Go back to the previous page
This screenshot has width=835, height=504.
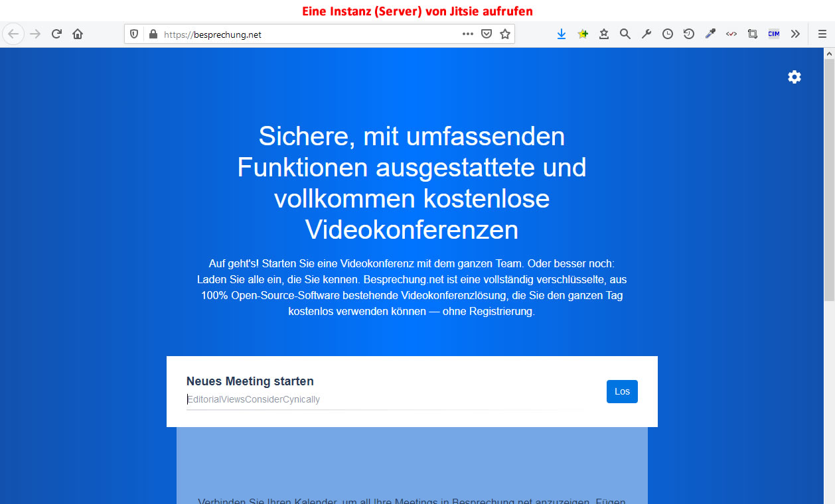(13, 34)
